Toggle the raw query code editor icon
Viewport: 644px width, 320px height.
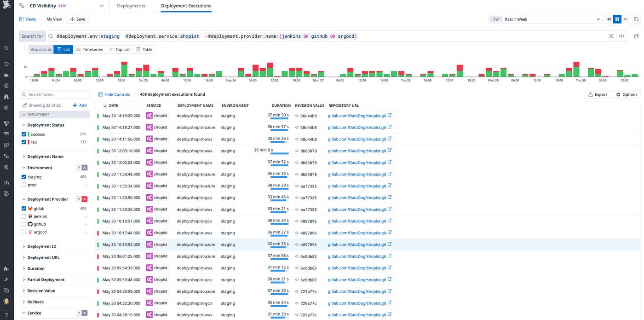[621, 36]
